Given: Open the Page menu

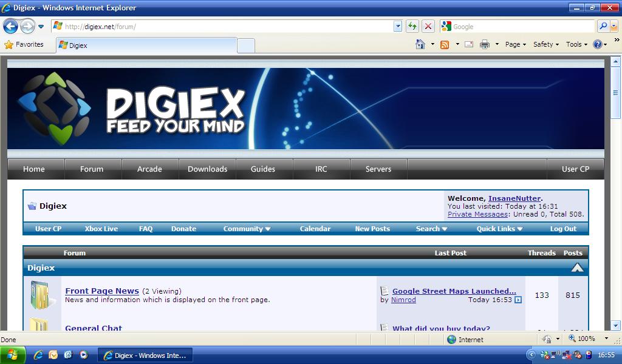Looking at the screenshot, I should click(515, 44).
